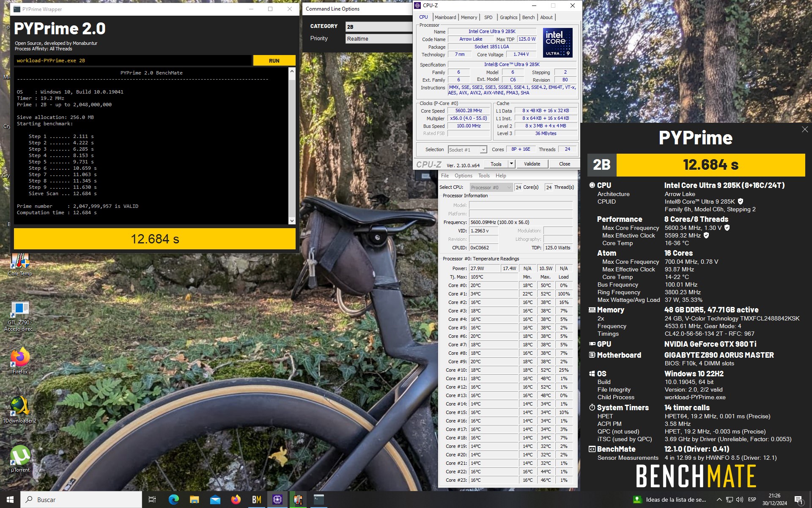Click the RUN button in PYPrime

(274, 61)
